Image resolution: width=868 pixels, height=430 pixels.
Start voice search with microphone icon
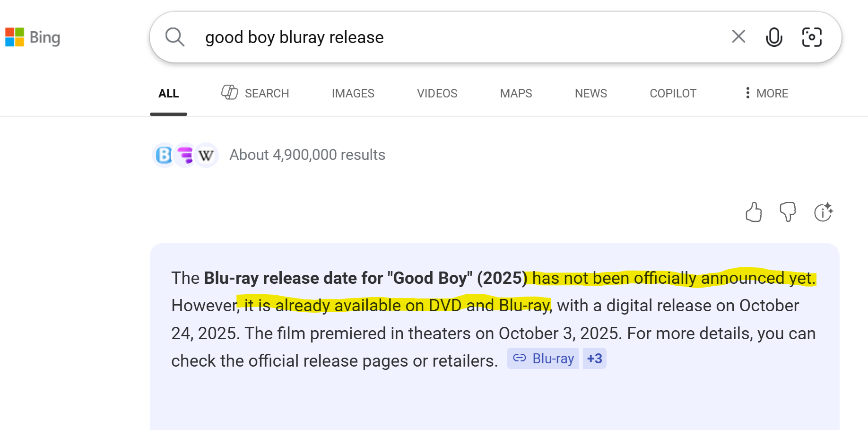click(773, 37)
